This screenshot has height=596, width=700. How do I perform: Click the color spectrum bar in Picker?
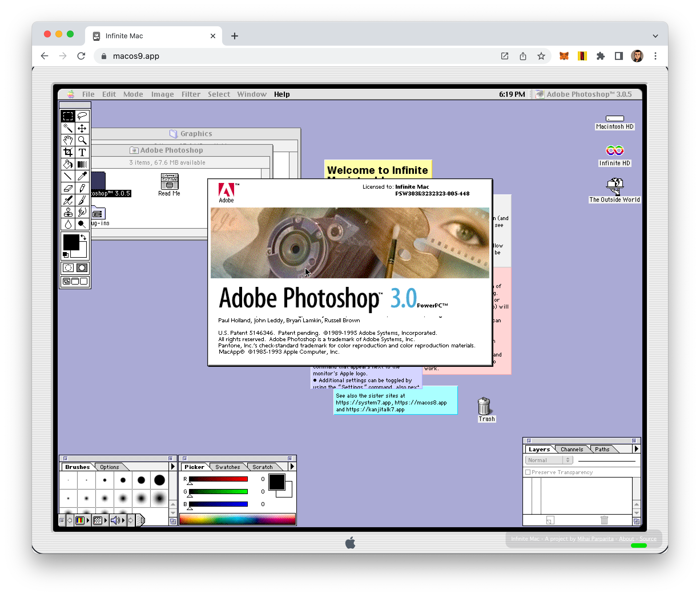237,519
